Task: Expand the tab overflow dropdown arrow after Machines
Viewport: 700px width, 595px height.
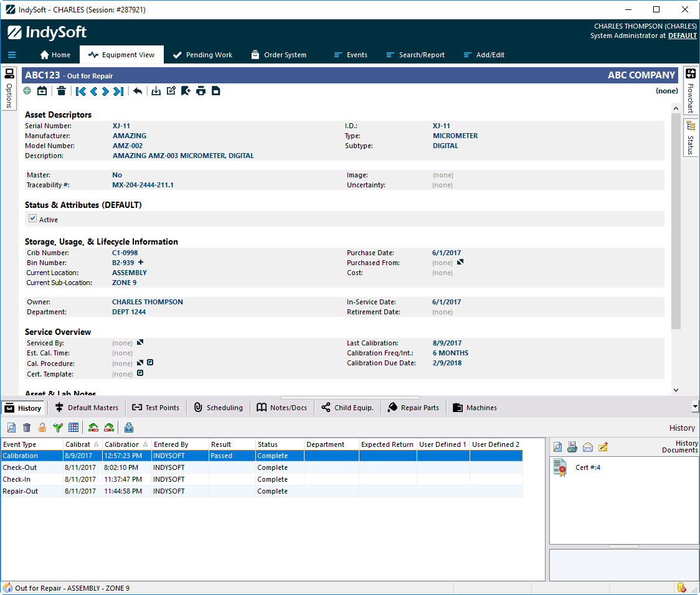Action: (695, 407)
